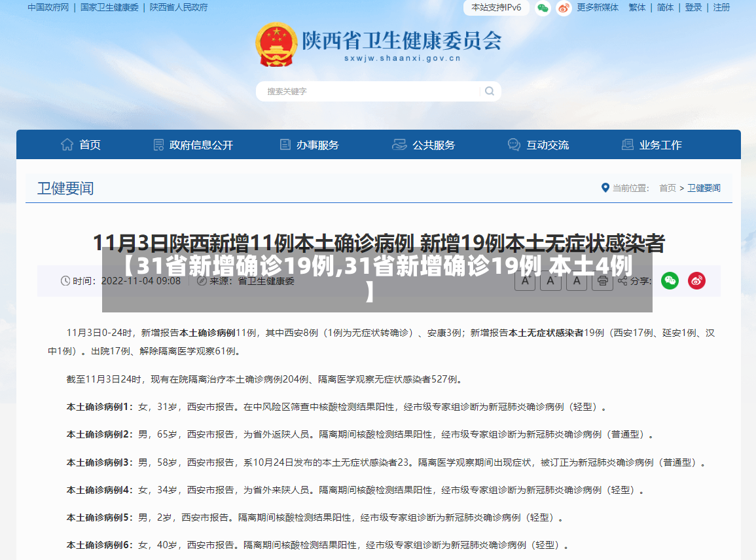Share article via red Weibo icon

click(x=696, y=281)
